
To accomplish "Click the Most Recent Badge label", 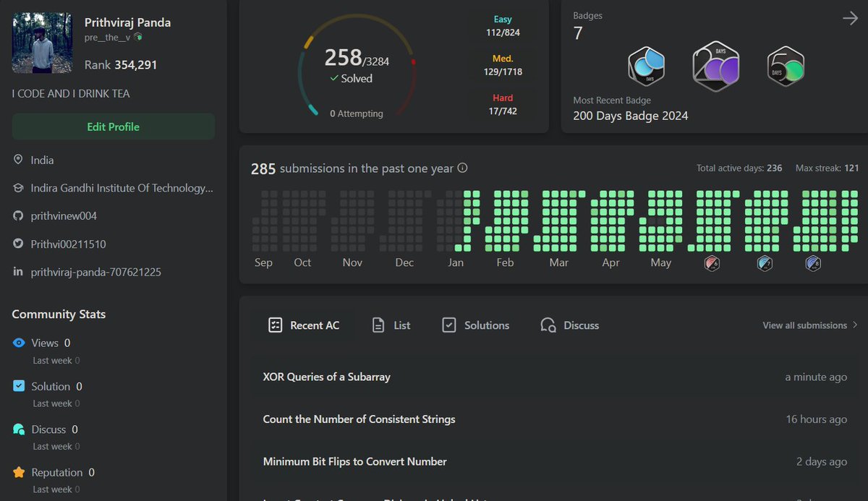I will 612,100.
